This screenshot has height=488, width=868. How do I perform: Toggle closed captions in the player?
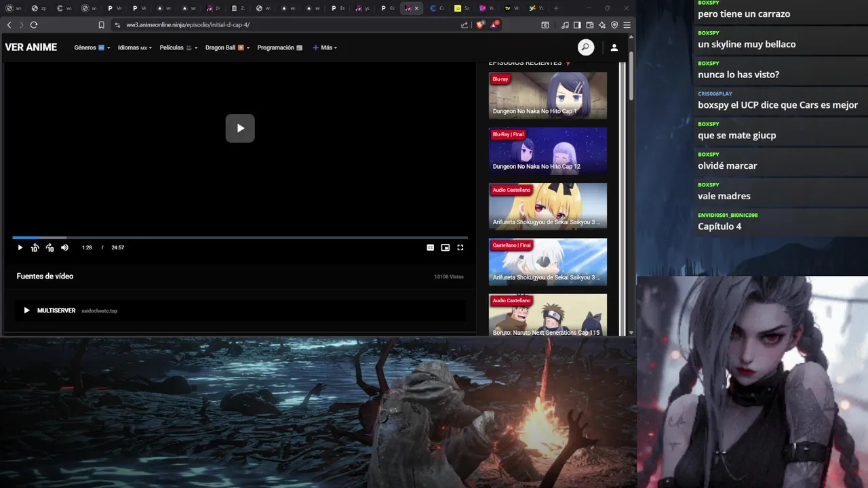(430, 248)
